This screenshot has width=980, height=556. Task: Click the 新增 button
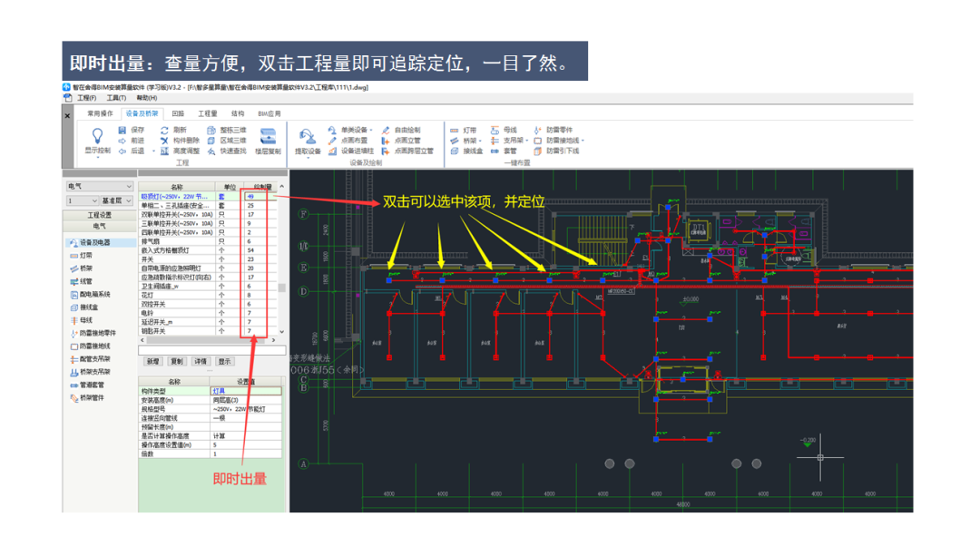pos(152,362)
